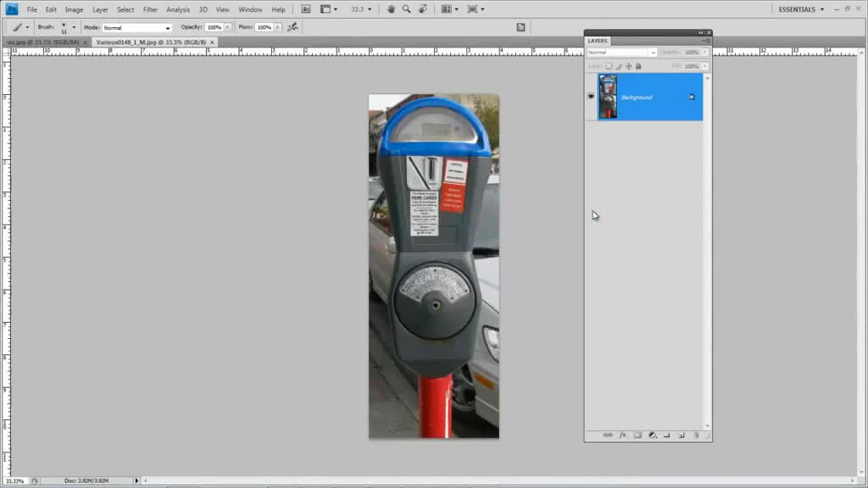The image size is (868, 488).
Task: Add a layer style with fx icon
Action: pos(623,435)
